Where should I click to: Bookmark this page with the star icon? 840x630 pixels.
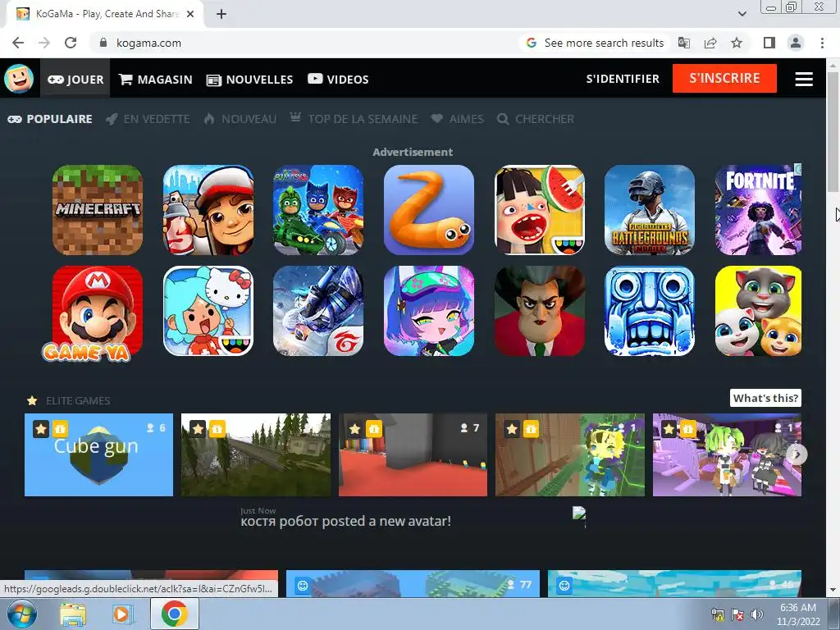737,43
